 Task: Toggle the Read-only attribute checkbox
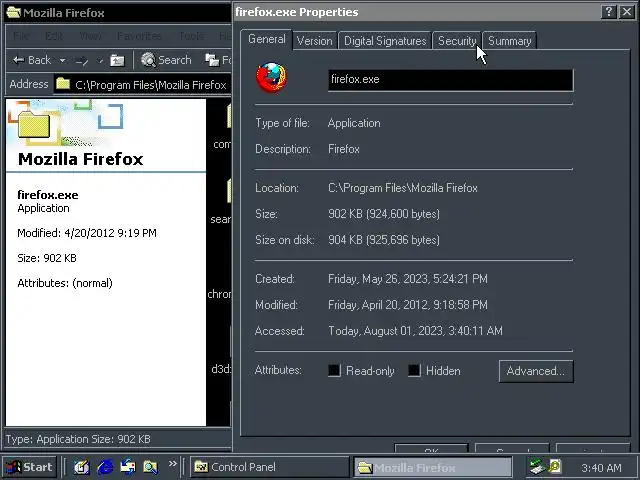coord(334,370)
